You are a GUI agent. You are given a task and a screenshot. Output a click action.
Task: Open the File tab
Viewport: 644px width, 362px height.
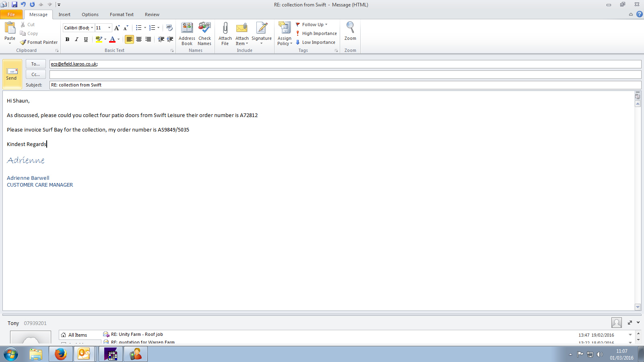coord(11,14)
